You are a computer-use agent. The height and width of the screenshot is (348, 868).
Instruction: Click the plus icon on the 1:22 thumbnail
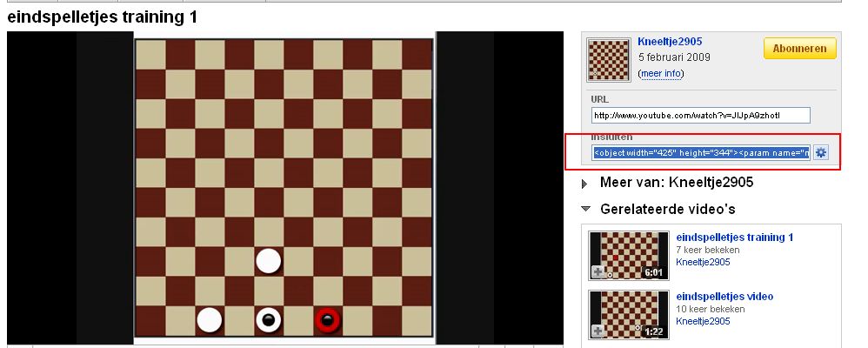(598, 331)
